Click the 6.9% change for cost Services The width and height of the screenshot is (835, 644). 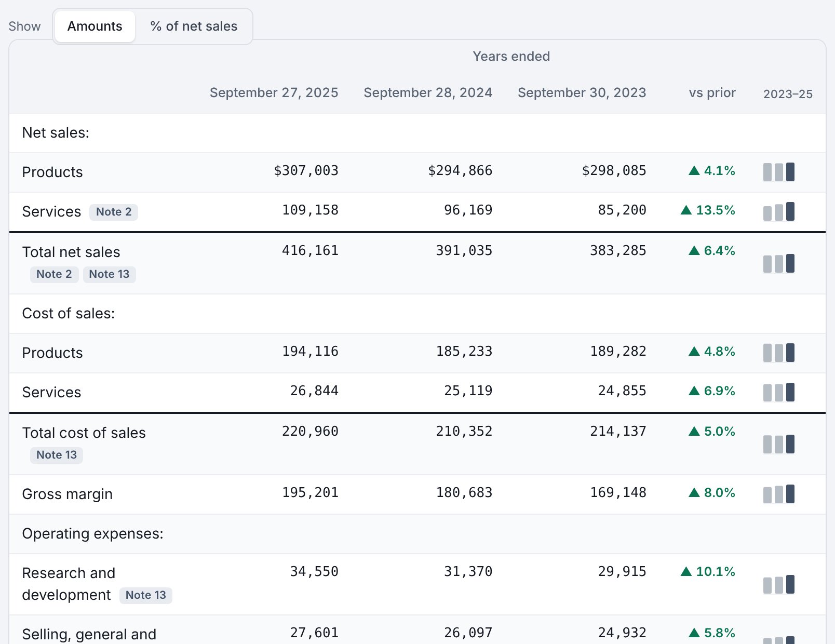(711, 391)
